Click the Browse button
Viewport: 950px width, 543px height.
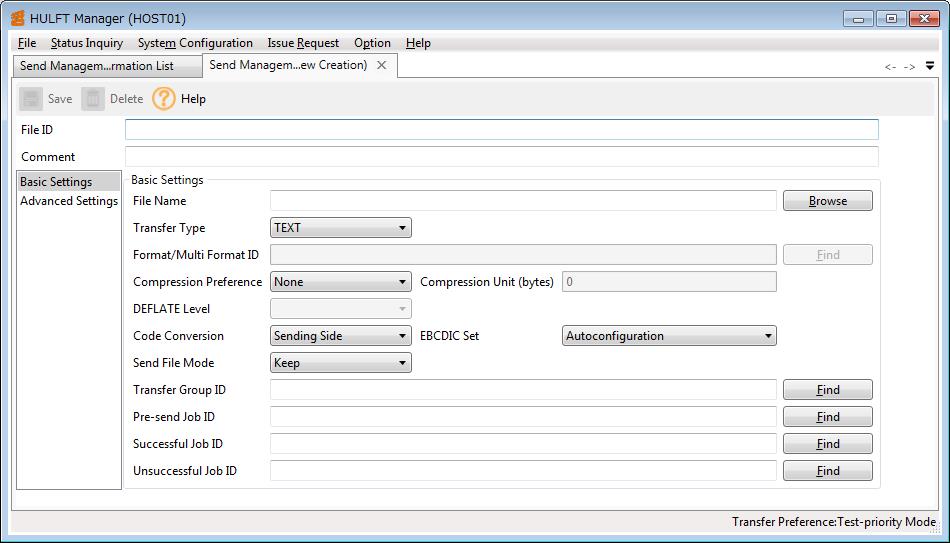point(828,201)
